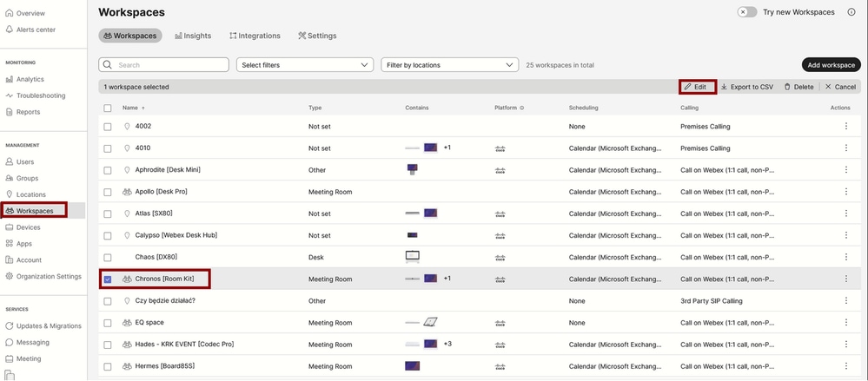Click the Add workspace button
The image size is (868, 381).
(x=831, y=65)
